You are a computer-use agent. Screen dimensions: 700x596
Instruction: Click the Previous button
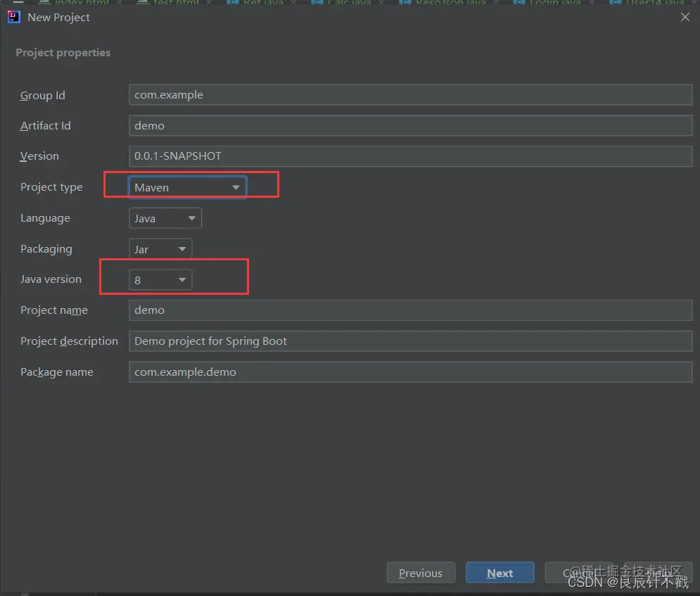(421, 573)
